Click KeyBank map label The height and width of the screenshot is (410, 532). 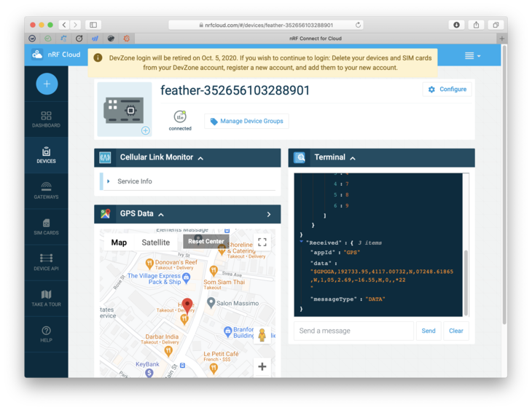(147, 364)
